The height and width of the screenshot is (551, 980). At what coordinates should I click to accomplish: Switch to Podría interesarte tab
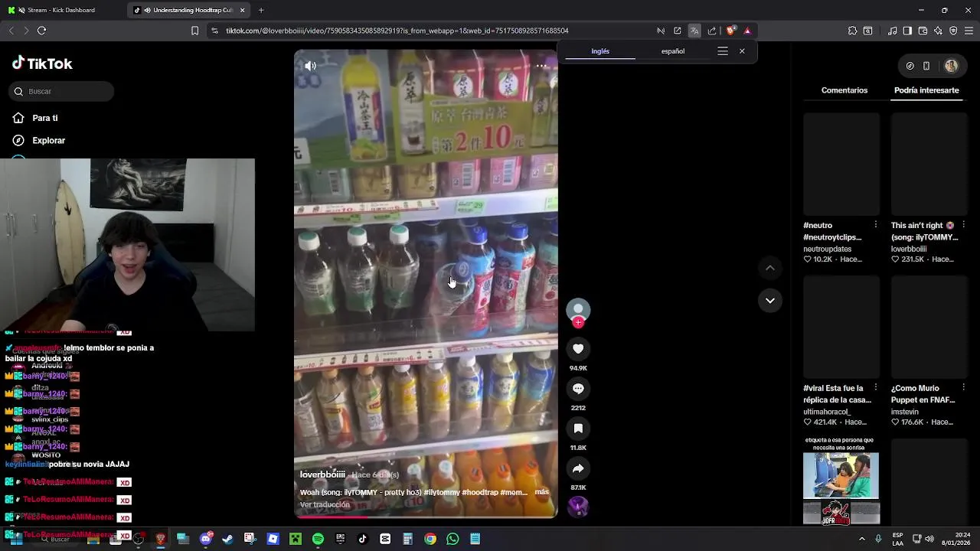click(x=926, y=90)
